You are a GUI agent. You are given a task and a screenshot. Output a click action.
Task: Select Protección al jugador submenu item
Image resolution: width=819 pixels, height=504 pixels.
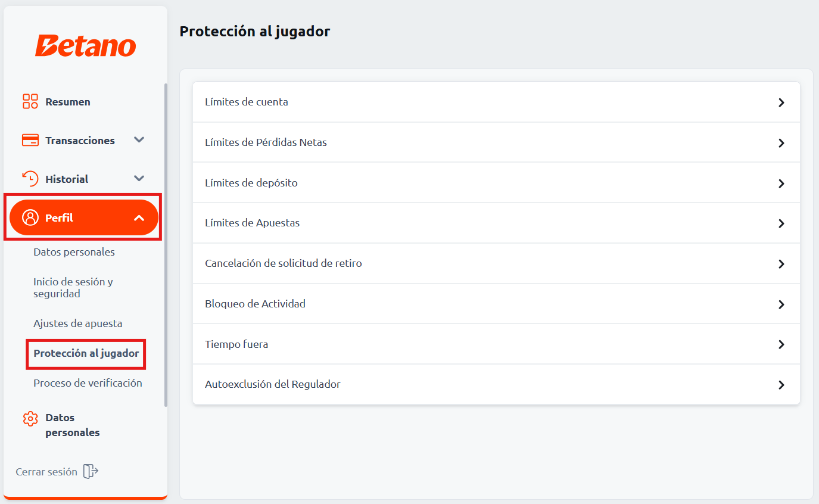pos(86,353)
